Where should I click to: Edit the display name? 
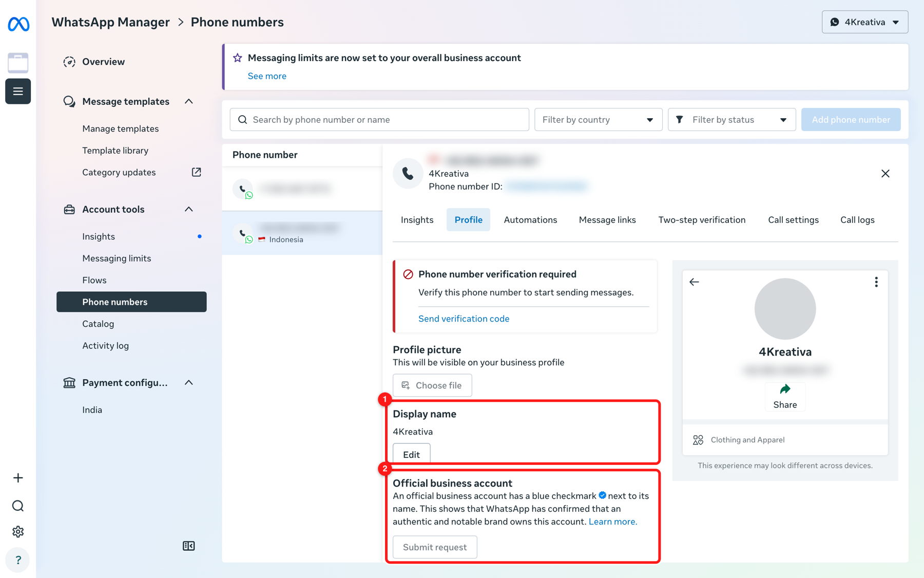[411, 455]
